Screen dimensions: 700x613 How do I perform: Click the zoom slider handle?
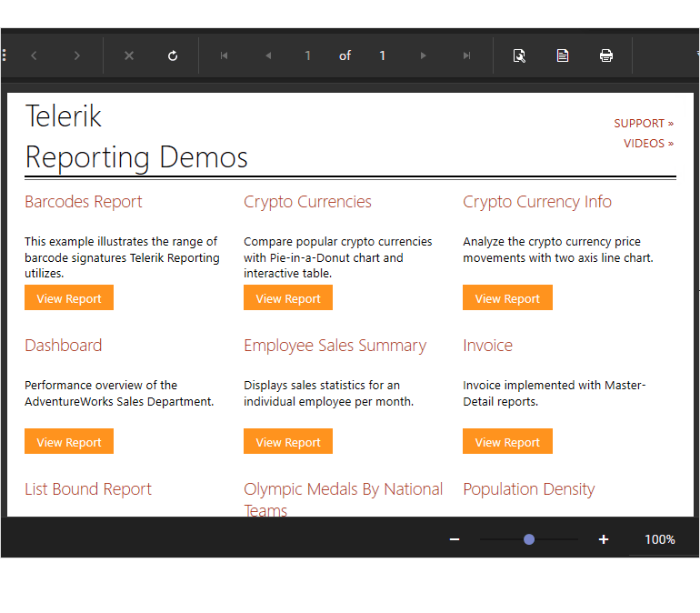pyautogui.click(x=529, y=539)
